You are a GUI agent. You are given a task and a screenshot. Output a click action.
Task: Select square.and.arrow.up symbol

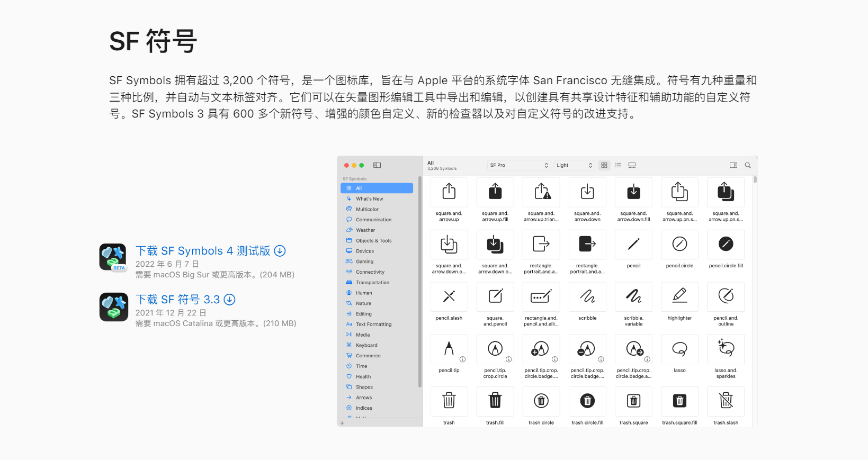pos(449,192)
